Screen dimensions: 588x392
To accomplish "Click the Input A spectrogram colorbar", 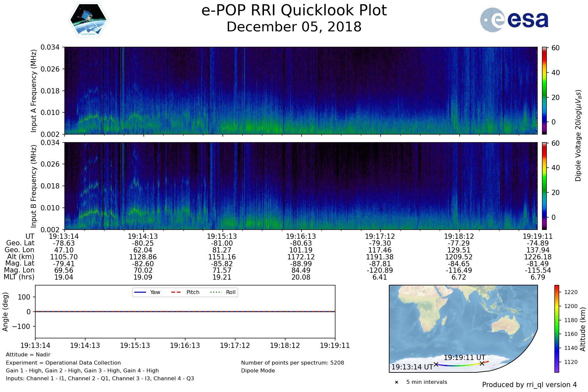I will point(544,90).
